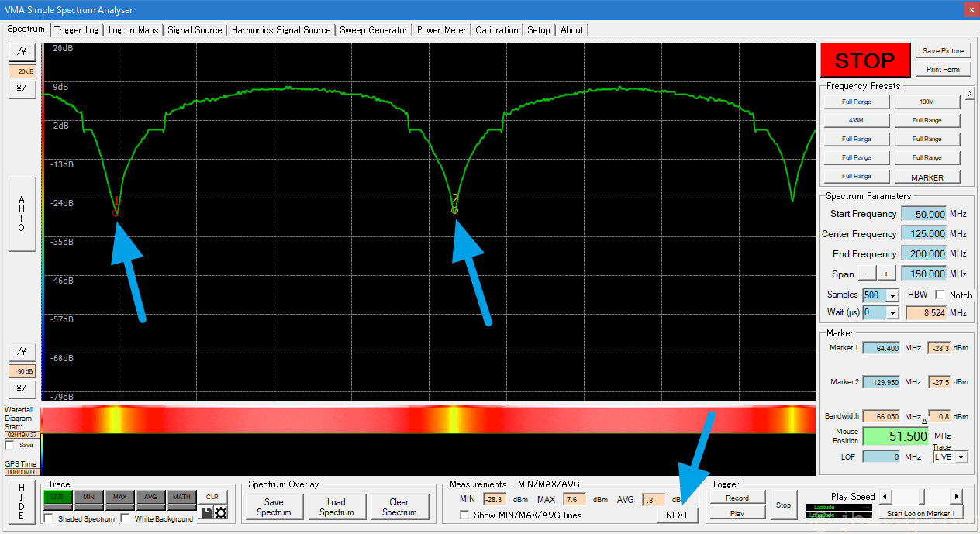Click the red STOP button
The image size is (980, 534).
click(864, 61)
